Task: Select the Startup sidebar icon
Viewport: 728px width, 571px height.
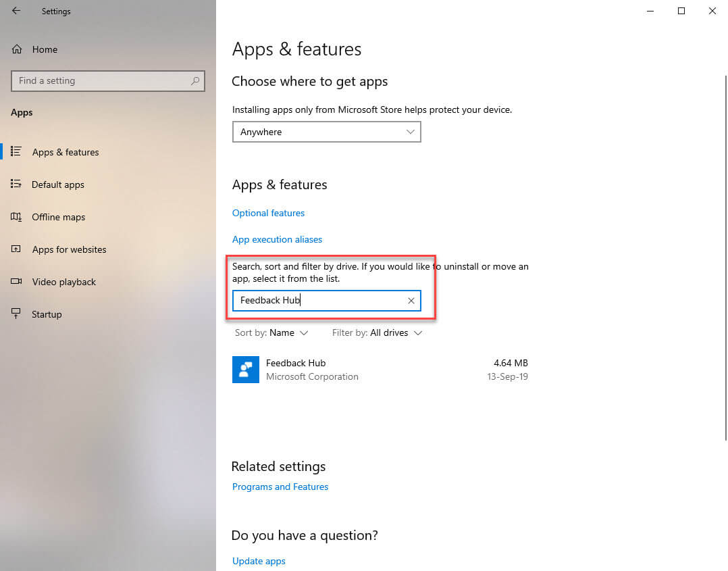Action: 16,314
